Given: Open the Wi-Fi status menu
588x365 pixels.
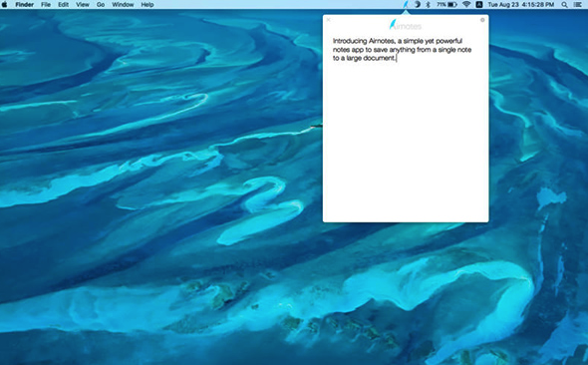Looking at the screenshot, I should [x=466, y=5].
